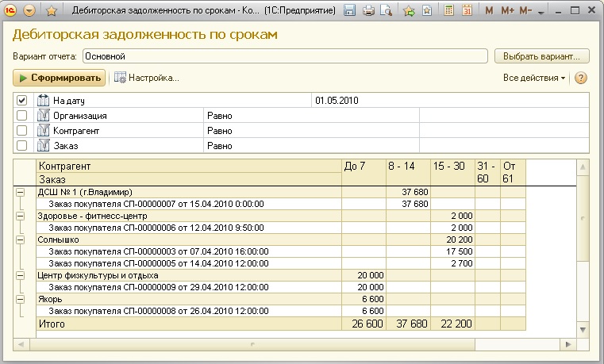This screenshot has height=364, width=604.
Task: Click the horizontal scrollbar right arrow
Action: coord(567,344)
